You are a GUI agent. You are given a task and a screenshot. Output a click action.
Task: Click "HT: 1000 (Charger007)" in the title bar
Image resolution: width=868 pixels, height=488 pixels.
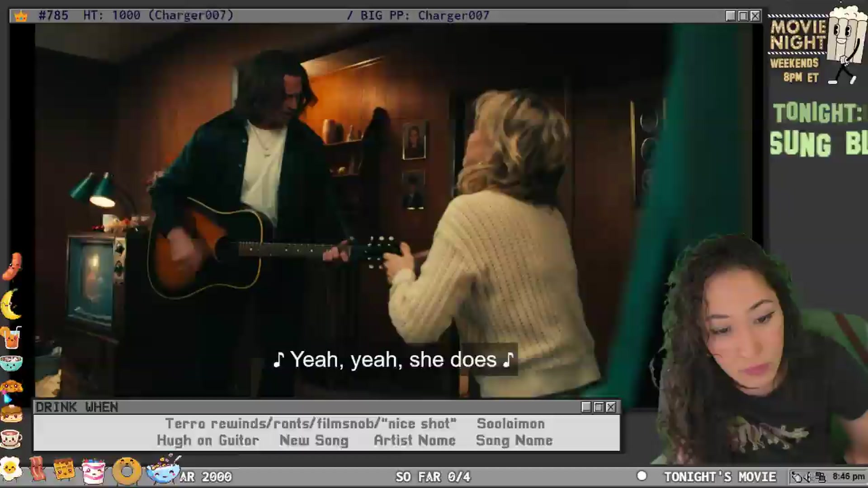pos(158,16)
